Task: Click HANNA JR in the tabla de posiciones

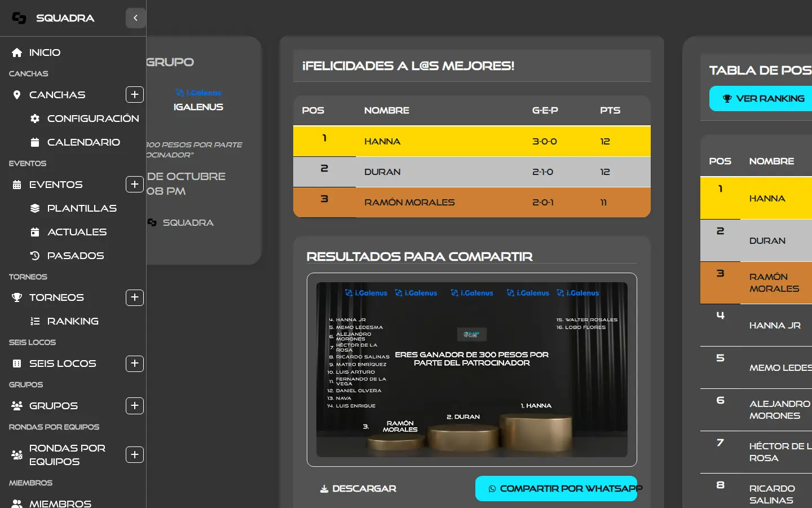Action: (775, 326)
